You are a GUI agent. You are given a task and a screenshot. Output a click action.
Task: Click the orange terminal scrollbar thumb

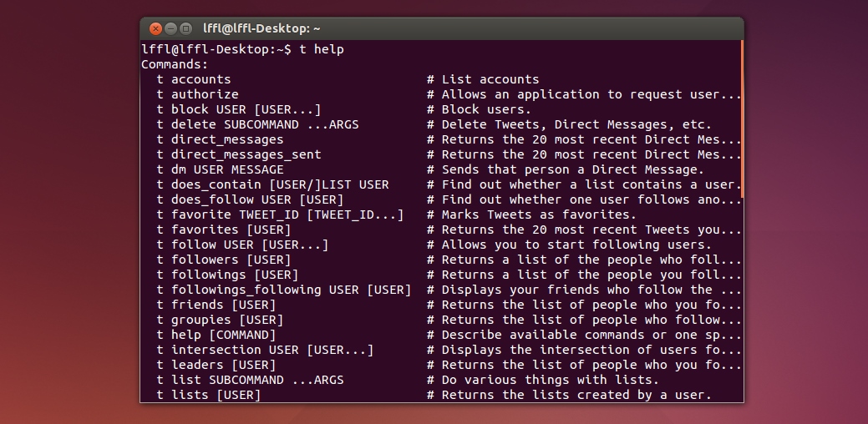pyautogui.click(x=741, y=119)
